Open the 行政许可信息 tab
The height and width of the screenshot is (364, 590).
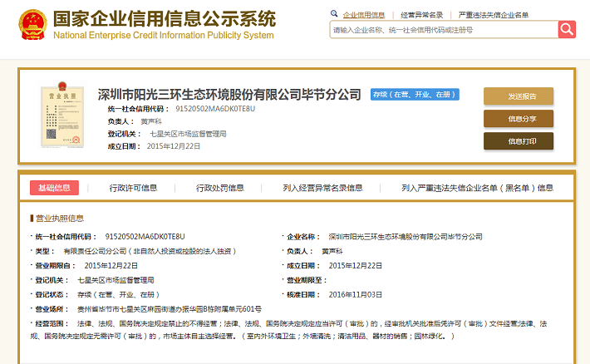pos(133,188)
